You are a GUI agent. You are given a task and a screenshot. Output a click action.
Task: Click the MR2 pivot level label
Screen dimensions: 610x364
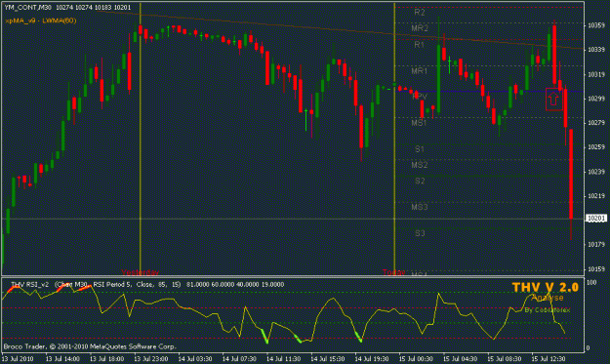pyautogui.click(x=420, y=28)
